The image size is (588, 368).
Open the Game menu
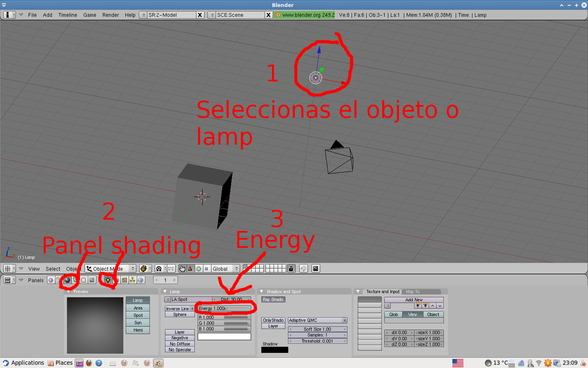pyautogui.click(x=90, y=15)
